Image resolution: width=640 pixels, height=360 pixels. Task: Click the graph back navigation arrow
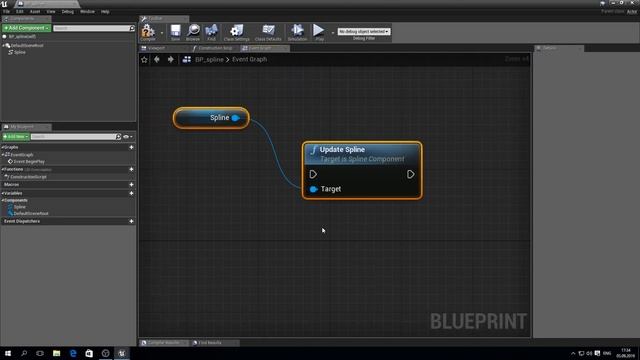pyautogui.click(x=157, y=60)
